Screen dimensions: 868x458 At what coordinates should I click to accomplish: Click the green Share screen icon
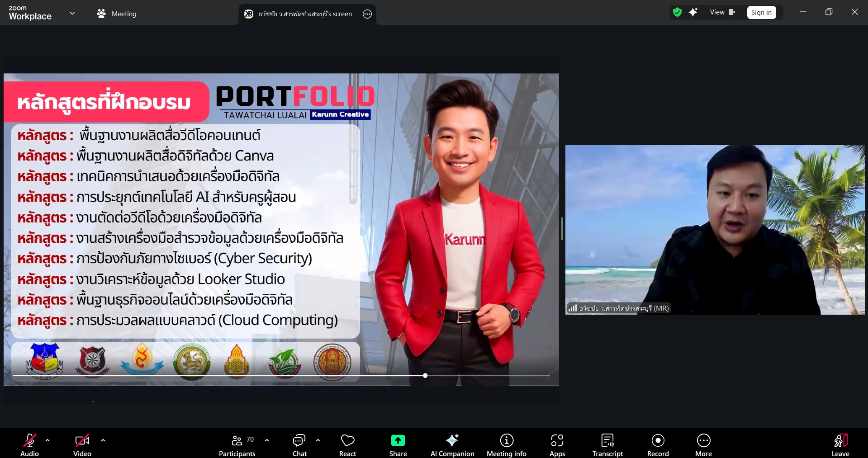(398, 440)
